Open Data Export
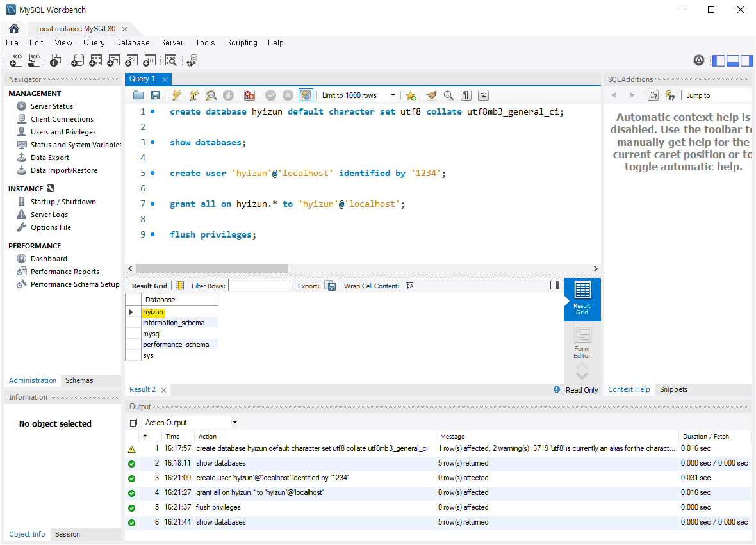Screen dimensions: 756x545 [x=50, y=158]
